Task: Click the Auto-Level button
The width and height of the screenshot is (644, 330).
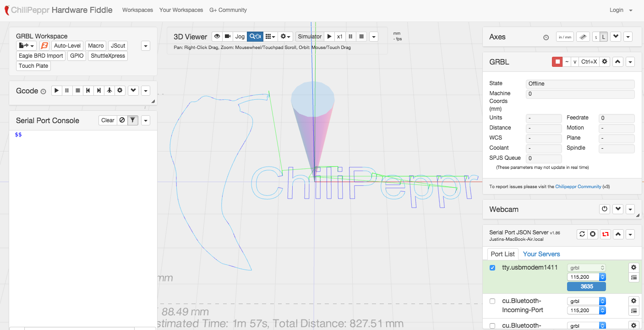Action: tap(67, 46)
